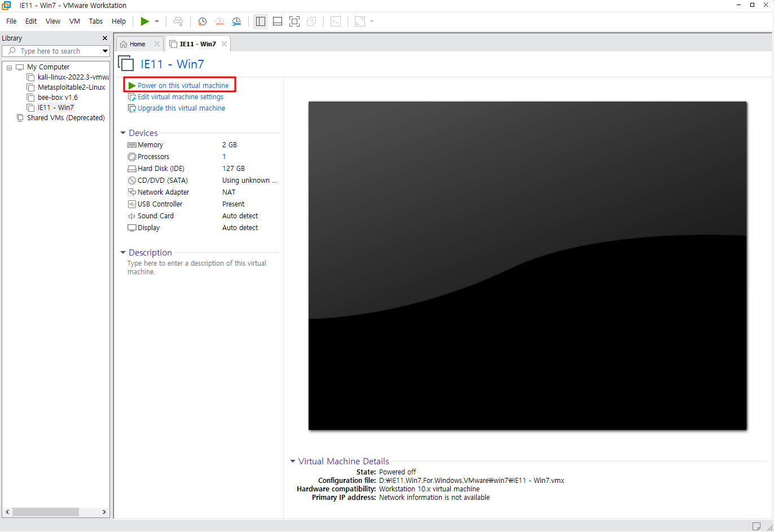Viewport: 774px width, 532px height.
Task: Click the Network Adapter icon
Action: pos(132,192)
